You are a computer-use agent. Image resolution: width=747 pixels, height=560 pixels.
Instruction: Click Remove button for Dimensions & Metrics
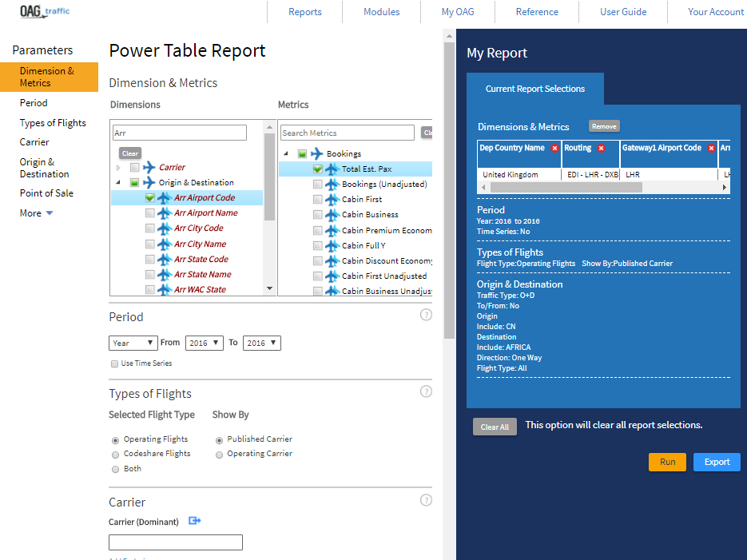(x=604, y=126)
